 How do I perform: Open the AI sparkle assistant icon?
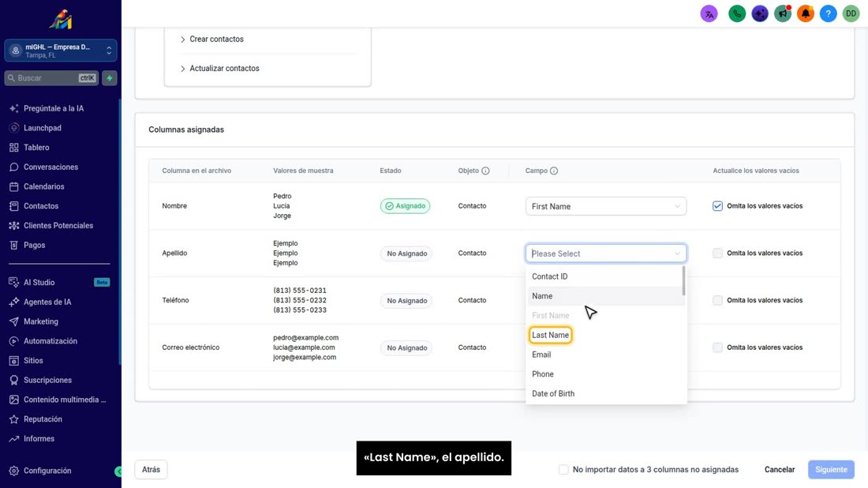tap(760, 14)
